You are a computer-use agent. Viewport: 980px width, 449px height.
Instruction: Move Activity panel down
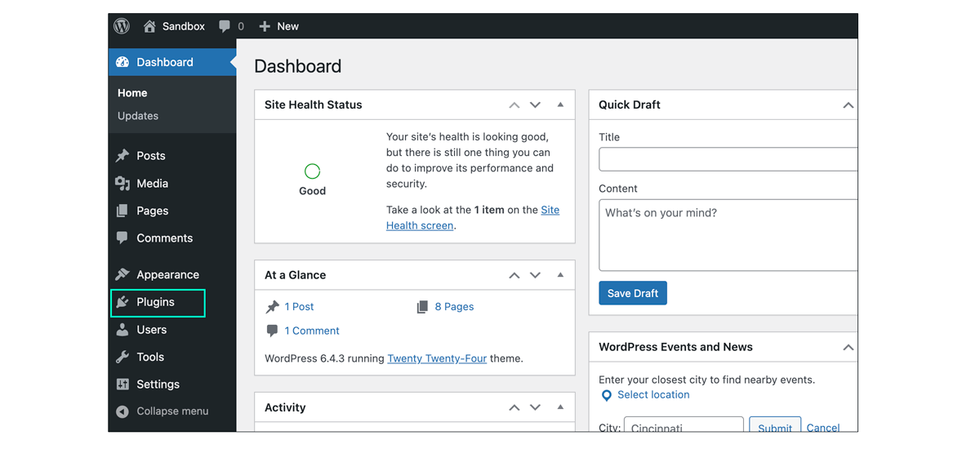coord(535,407)
